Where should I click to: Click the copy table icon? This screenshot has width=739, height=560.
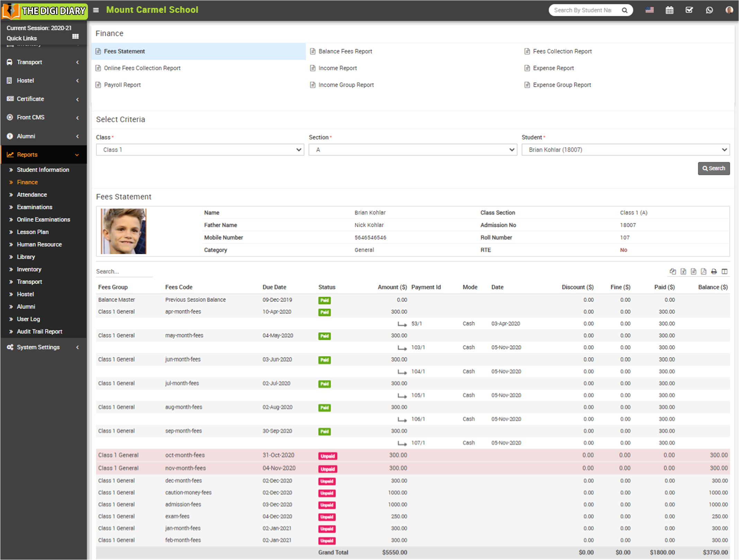click(673, 272)
